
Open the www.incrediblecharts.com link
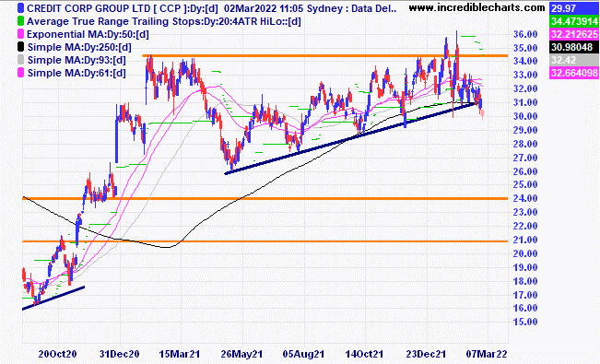pyautogui.click(x=476, y=7)
